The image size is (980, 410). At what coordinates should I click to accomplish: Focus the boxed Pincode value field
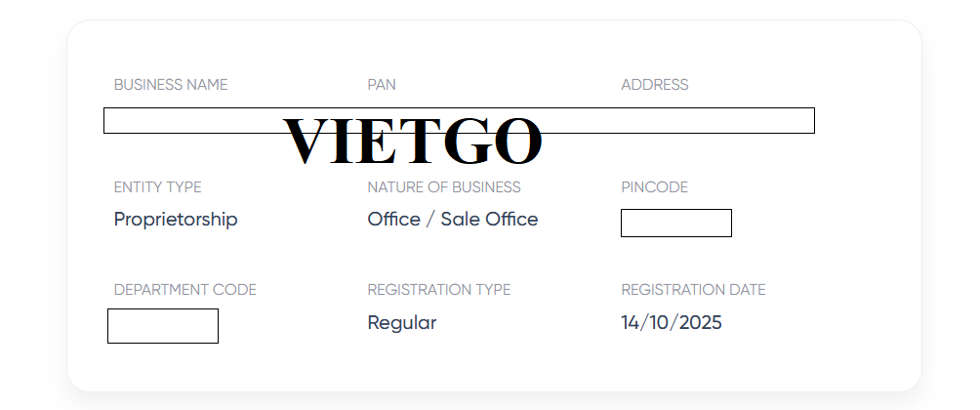pos(676,223)
